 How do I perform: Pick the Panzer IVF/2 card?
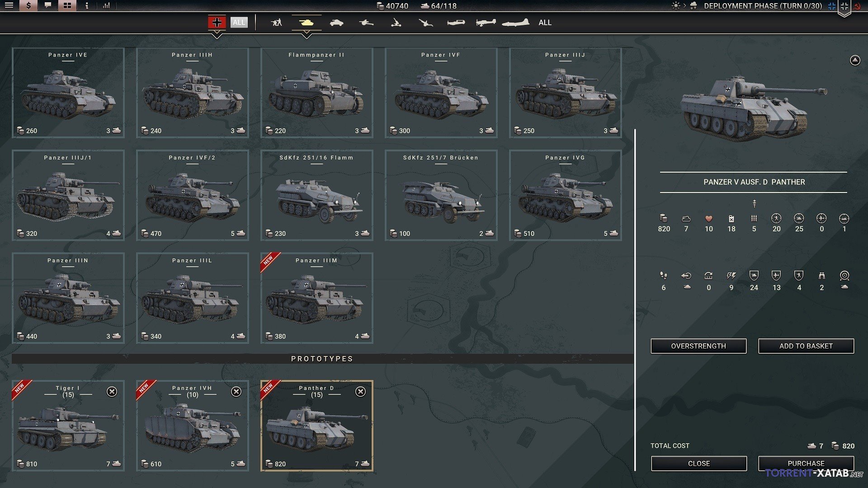pyautogui.click(x=193, y=195)
